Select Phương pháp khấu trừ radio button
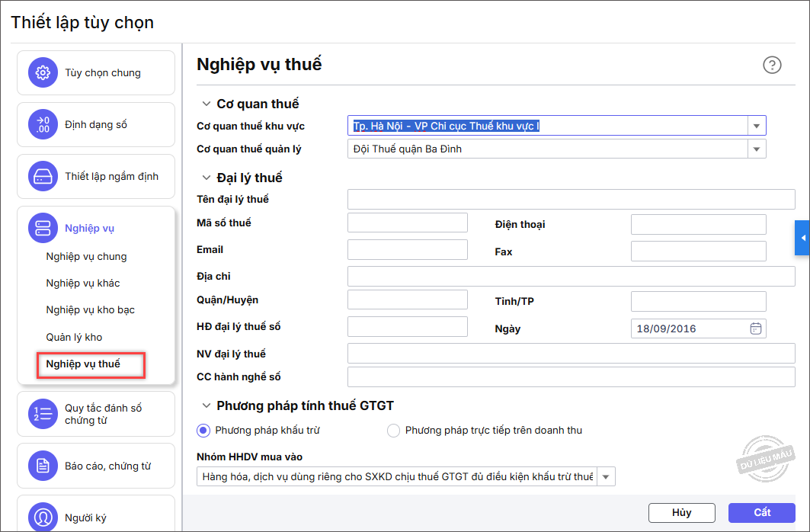 tap(203, 431)
